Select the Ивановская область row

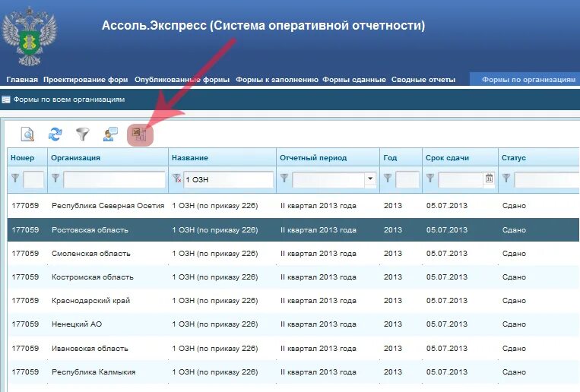coord(293,349)
